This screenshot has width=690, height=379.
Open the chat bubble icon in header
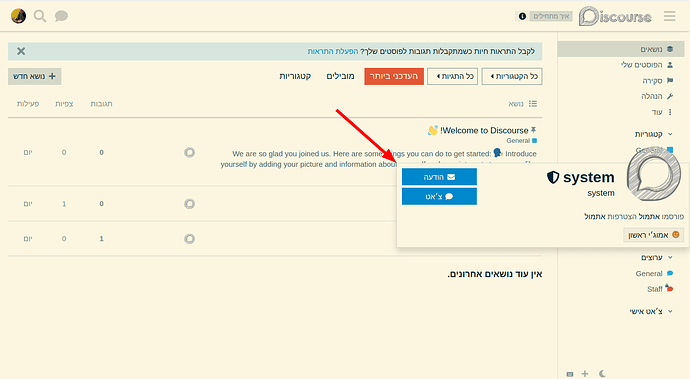click(x=61, y=16)
